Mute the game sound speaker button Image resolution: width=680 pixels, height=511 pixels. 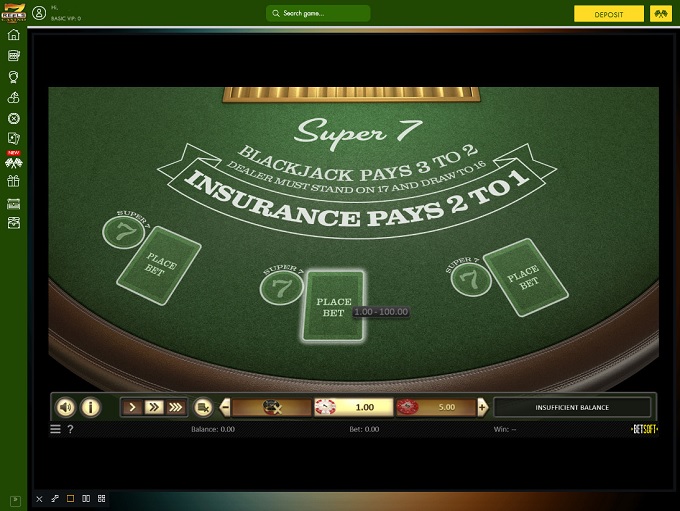66,407
